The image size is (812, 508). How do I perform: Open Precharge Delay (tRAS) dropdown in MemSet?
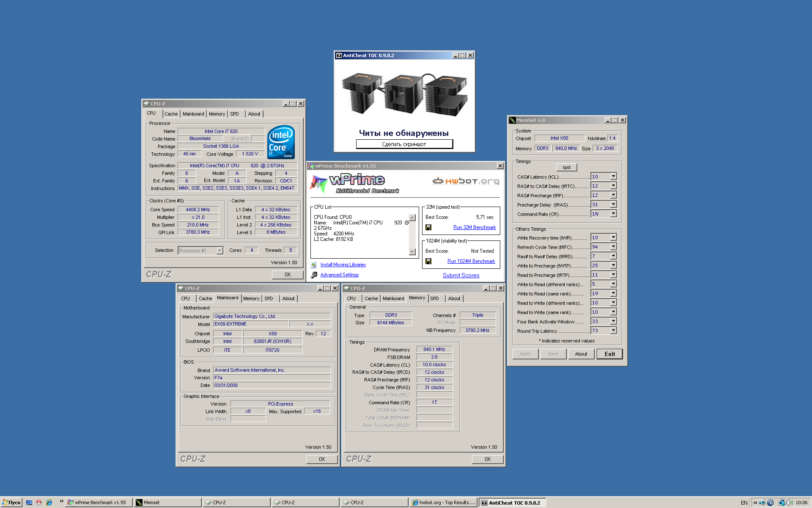(613, 204)
